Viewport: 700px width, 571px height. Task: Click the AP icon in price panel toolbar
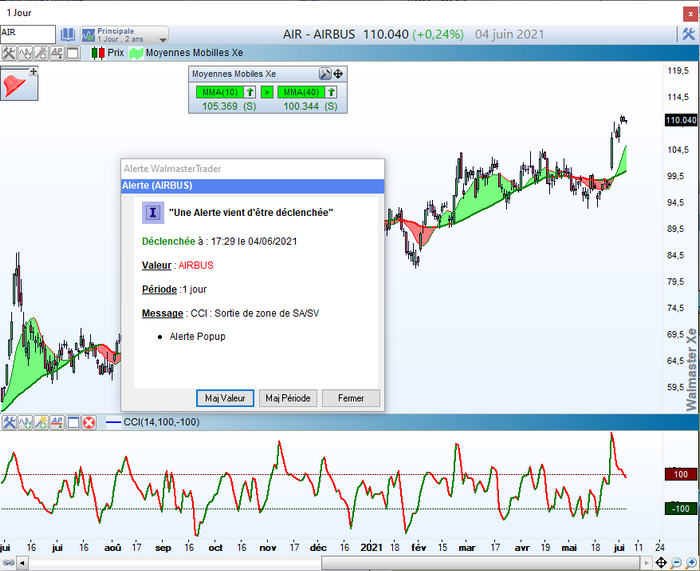[57, 53]
